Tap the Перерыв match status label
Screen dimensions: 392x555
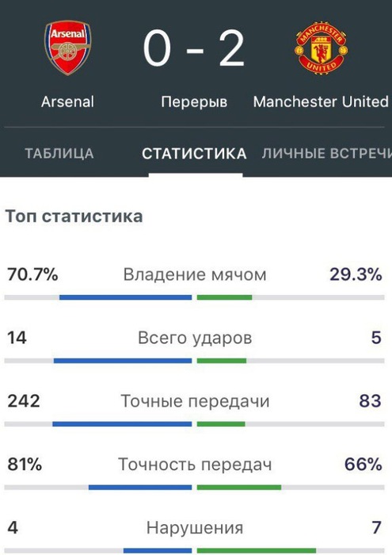tap(194, 102)
